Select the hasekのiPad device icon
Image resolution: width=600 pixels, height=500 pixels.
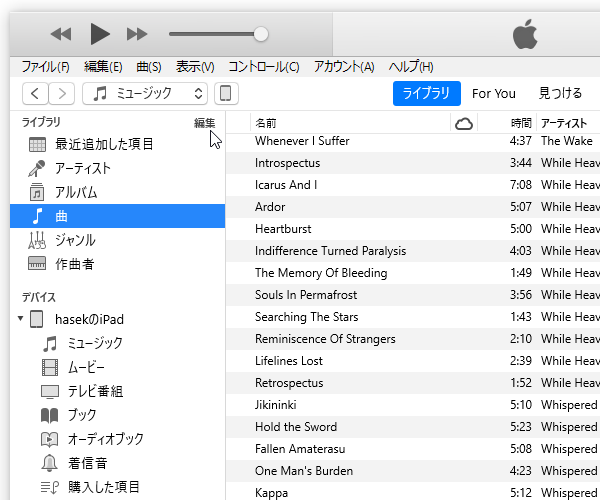tap(37, 319)
